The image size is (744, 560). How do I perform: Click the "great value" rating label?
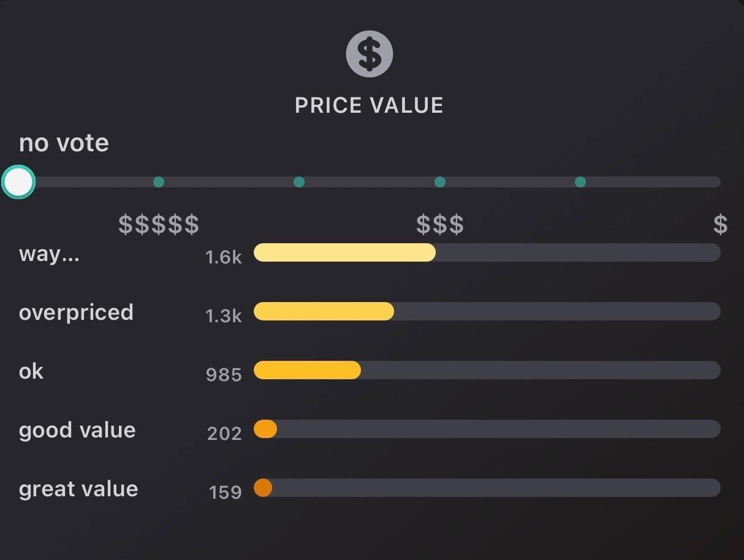78,489
